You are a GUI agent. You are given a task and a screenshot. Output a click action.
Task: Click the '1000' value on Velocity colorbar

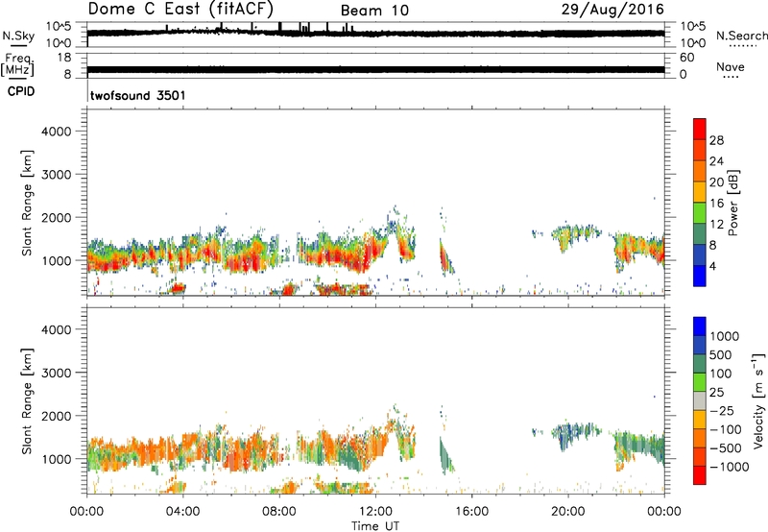[x=725, y=336]
